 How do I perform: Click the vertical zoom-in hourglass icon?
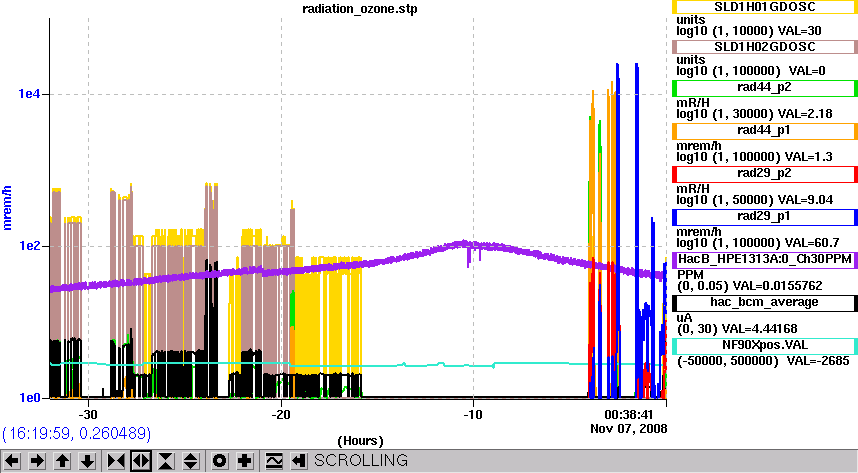[x=166, y=461]
